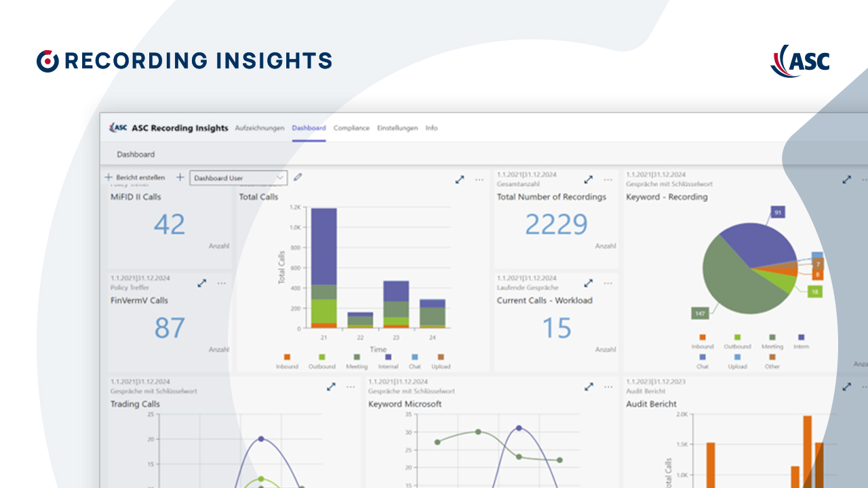Open more options for FinVermV Calls tile
The image size is (868, 488).
pos(222,283)
